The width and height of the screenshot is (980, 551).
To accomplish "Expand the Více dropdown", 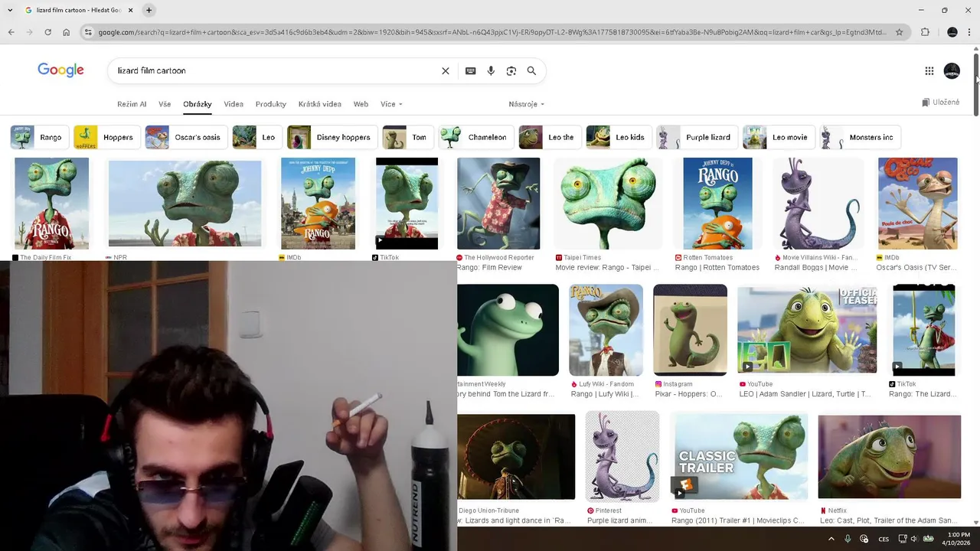I will pos(391,104).
